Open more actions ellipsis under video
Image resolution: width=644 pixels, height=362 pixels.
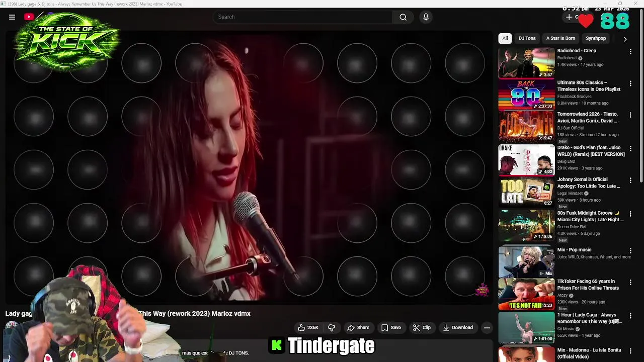coord(487,328)
